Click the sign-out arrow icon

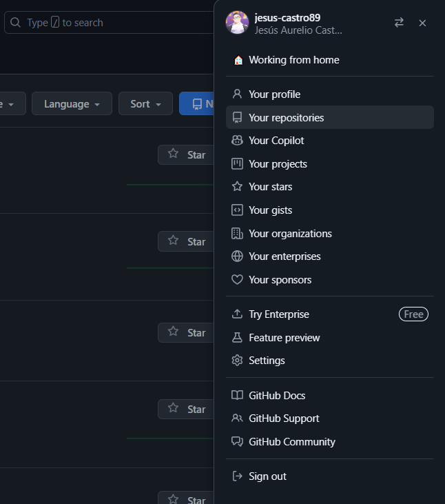[237, 476]
